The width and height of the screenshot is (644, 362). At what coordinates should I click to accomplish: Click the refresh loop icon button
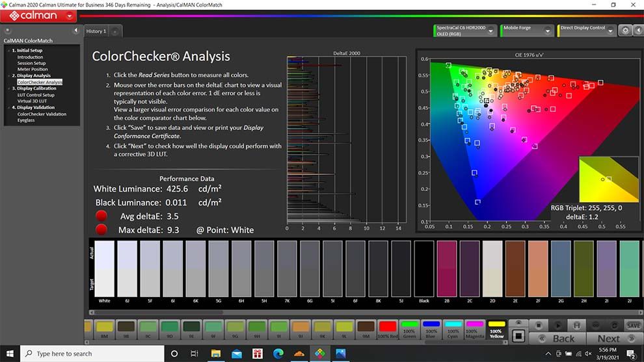615,326
